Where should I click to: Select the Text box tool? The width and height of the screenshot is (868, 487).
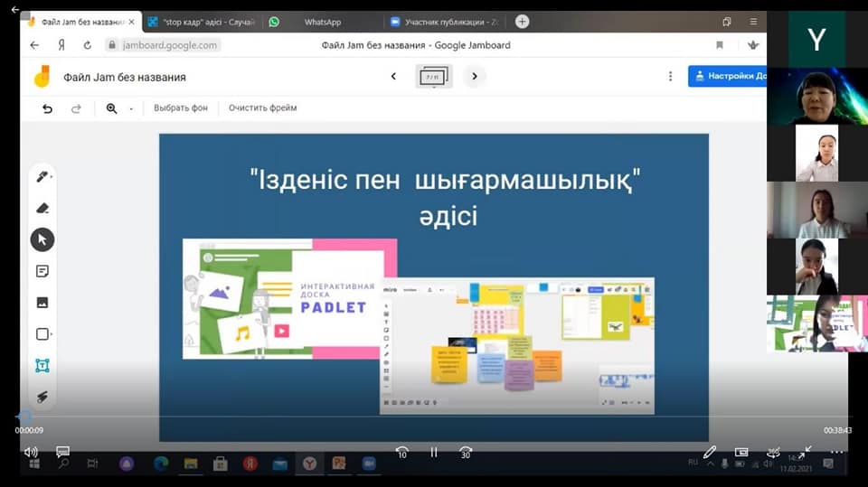point(42,366)
